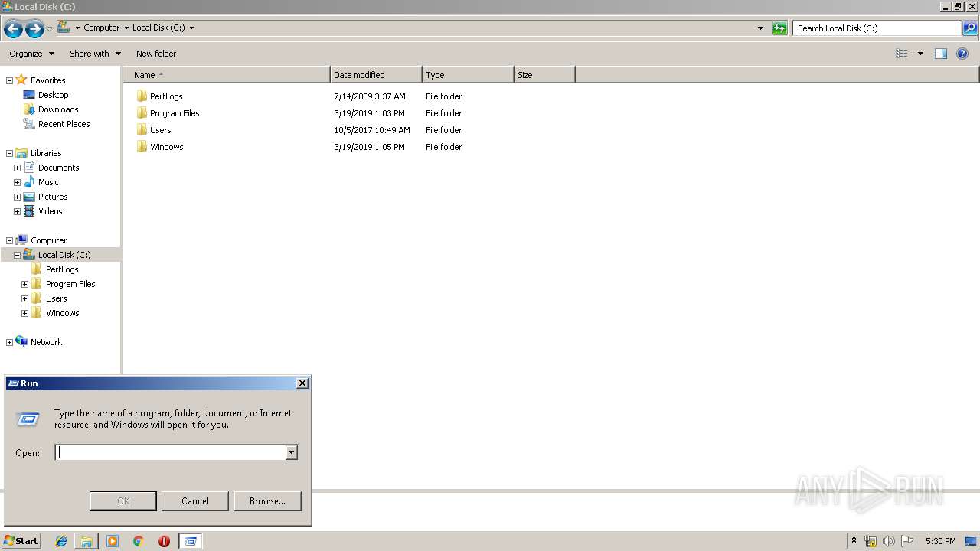Collapse the Computer tree node

coord(9,240)
